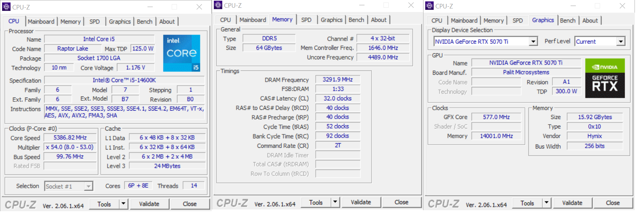Open the Socket #1 selection dropdown
Screen dimensions: 644x213
pyautogui.click(x=68, y=186)
